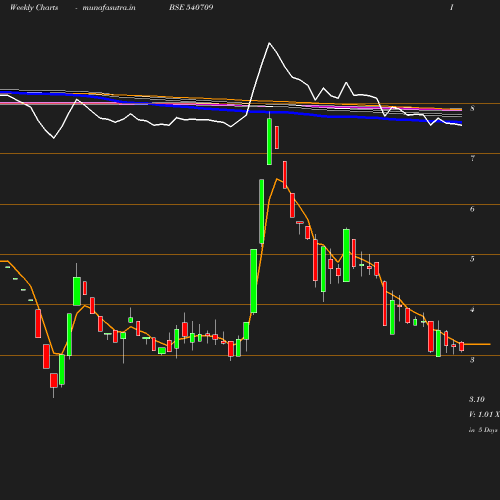Click the price axis label 5

click(x=472, y=259)
